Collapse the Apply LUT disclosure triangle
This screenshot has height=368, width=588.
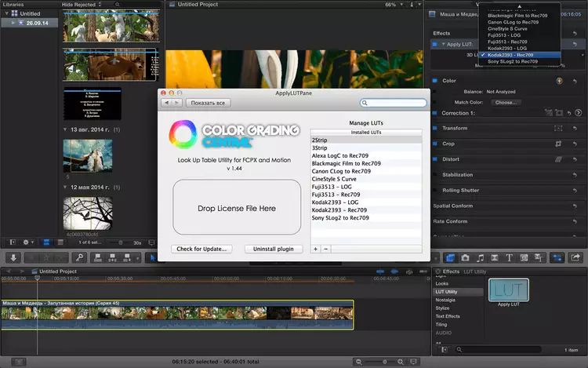pos(443,44)
